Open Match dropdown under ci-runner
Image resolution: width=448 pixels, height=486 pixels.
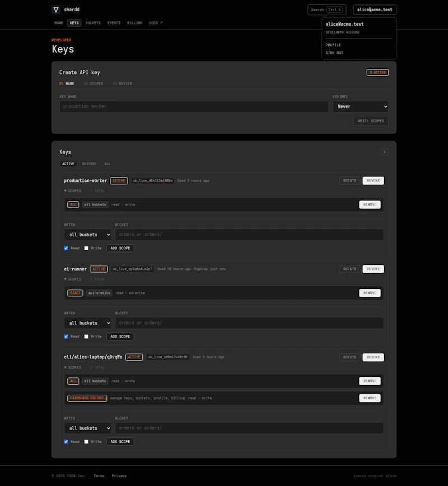click(x=88, y=323)
